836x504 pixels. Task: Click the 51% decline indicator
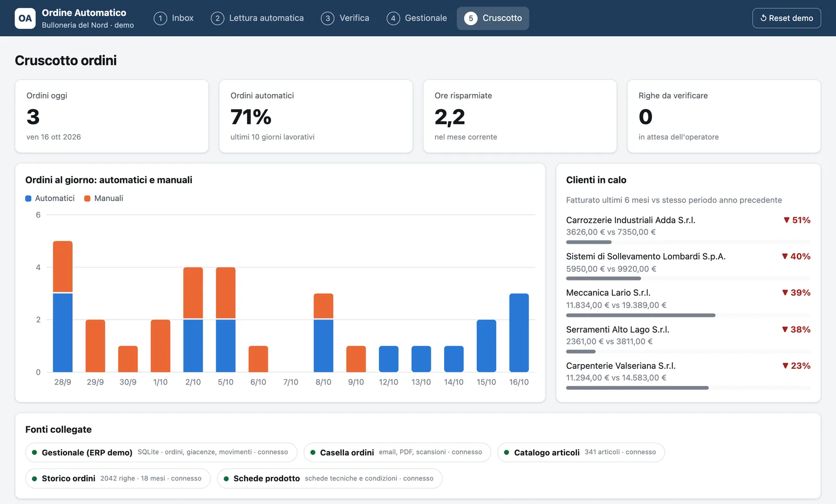(797, 220)
